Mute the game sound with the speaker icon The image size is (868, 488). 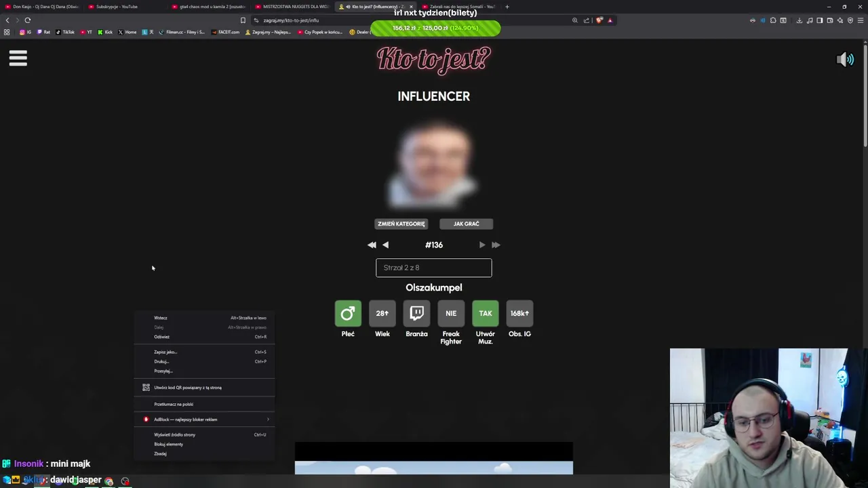point(845,60)
